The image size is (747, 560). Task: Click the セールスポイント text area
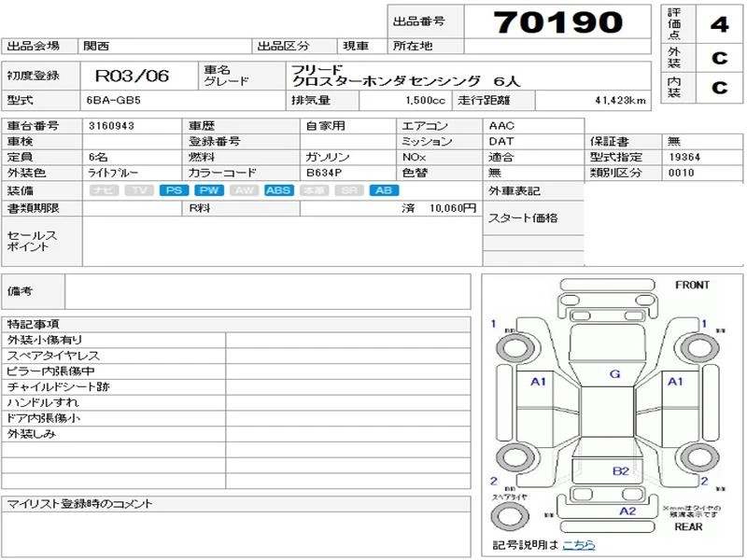(280, 242)
